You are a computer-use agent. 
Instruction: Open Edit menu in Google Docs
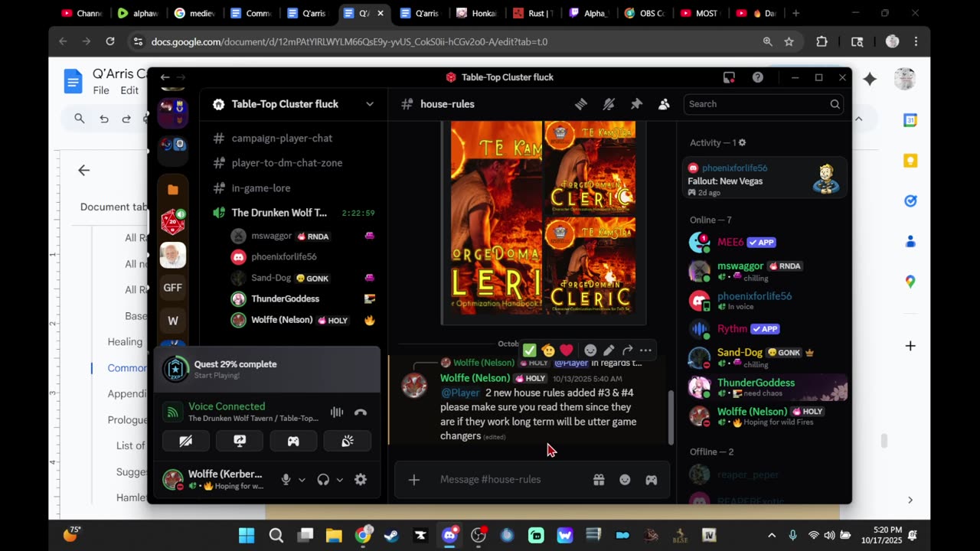[129, 90]
